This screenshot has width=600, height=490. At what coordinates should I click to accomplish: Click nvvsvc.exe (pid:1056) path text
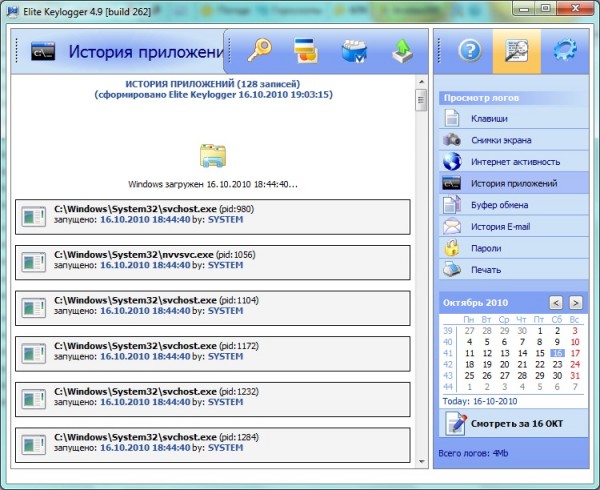tap(155, 254)
